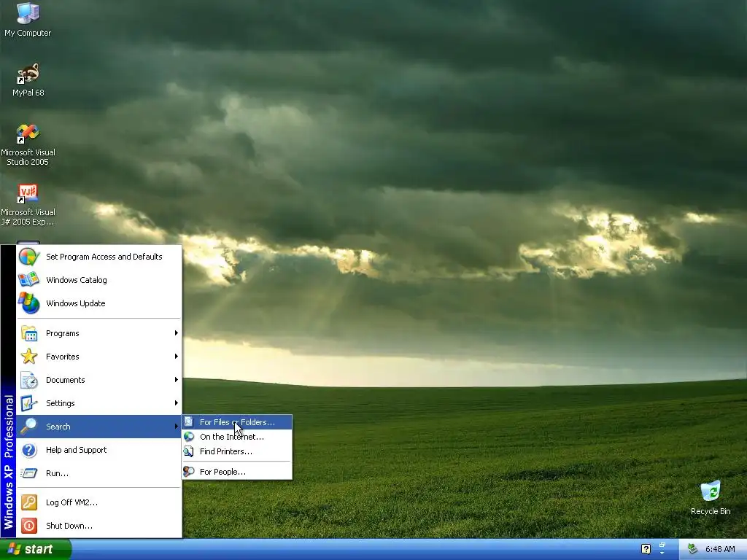Click the 6:48 AM taskbar clock
747x560 pixels.
pyautogui.click(x=720, y=549)
